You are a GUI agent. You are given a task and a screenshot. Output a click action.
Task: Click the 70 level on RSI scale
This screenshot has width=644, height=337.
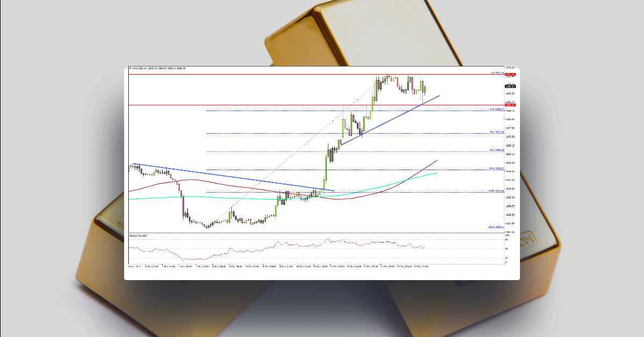coord(506,240)
